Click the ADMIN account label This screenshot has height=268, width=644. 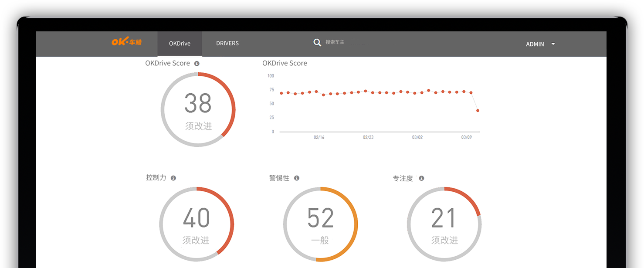tap(535, 44)
